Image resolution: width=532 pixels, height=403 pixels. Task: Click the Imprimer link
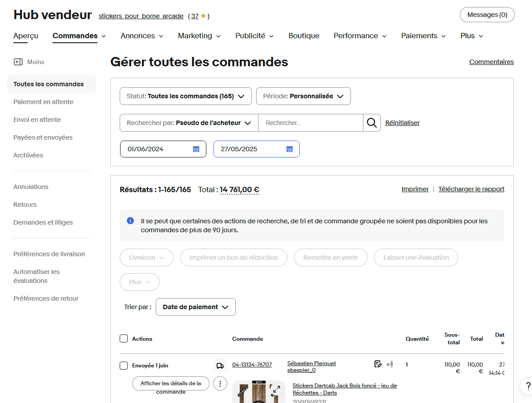[x=415, y=189]
